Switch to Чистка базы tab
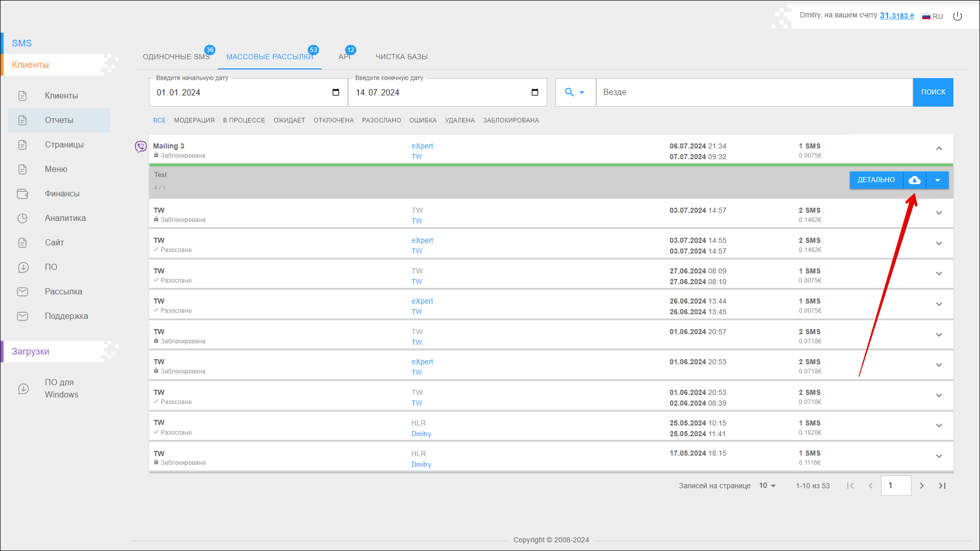Image resolution: width=980 pixels, height=551 pixels. [402, 57]
